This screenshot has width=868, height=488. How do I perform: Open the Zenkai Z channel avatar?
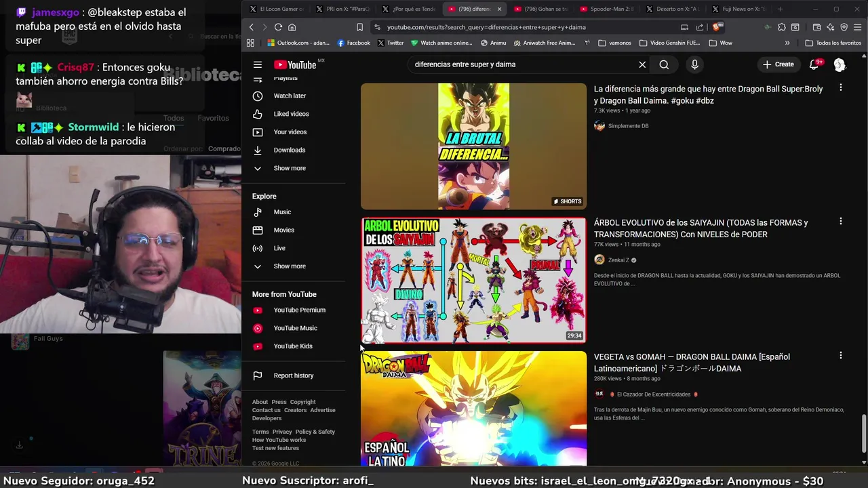pyautogui.click(x=599, y=260)
